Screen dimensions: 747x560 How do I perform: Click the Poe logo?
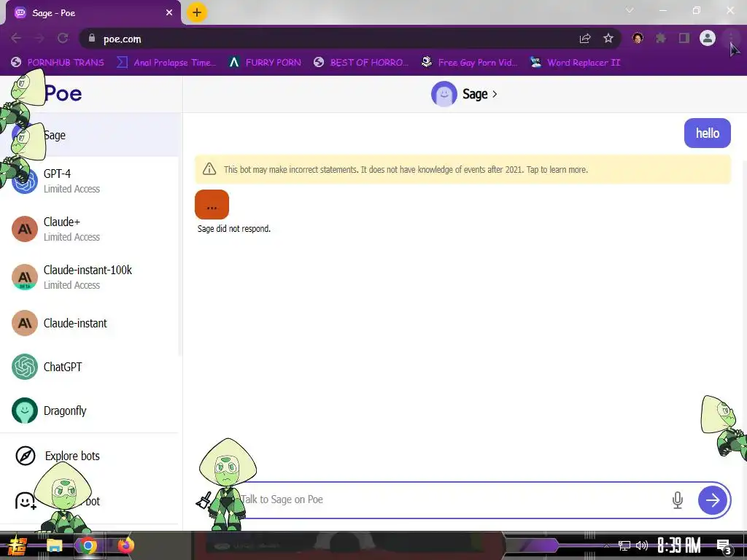click(x=63, y=93)
